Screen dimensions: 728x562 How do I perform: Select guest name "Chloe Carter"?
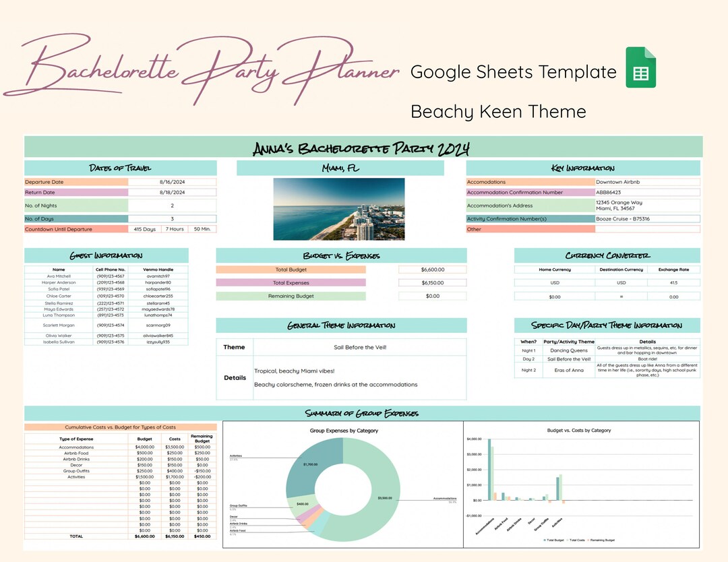tap(59, 296)
